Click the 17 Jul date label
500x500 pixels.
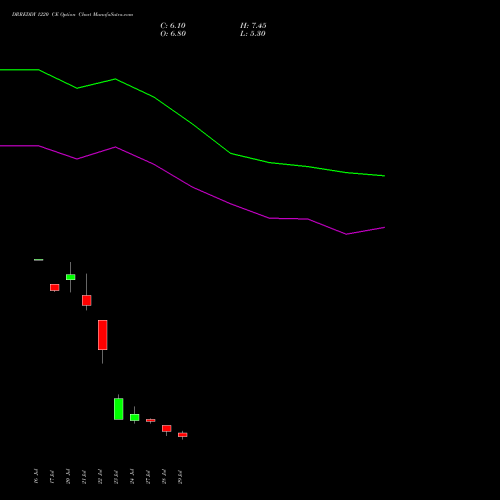(52, 476)
